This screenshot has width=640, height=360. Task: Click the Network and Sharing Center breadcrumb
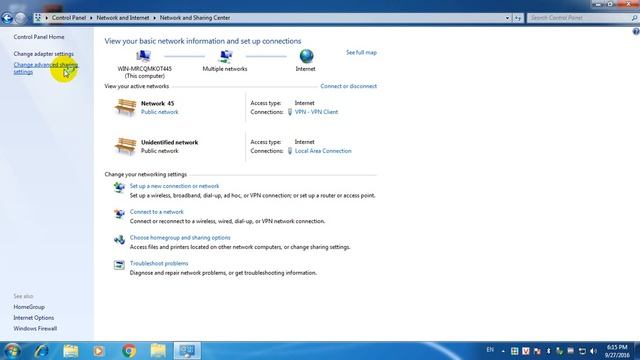click(195, 18)
